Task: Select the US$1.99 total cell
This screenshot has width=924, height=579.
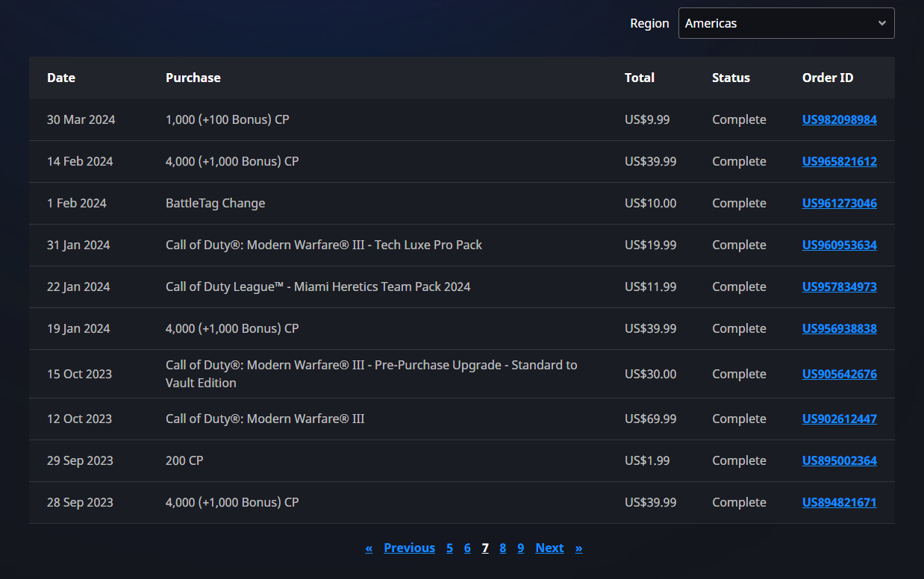Action: (647, 460)
